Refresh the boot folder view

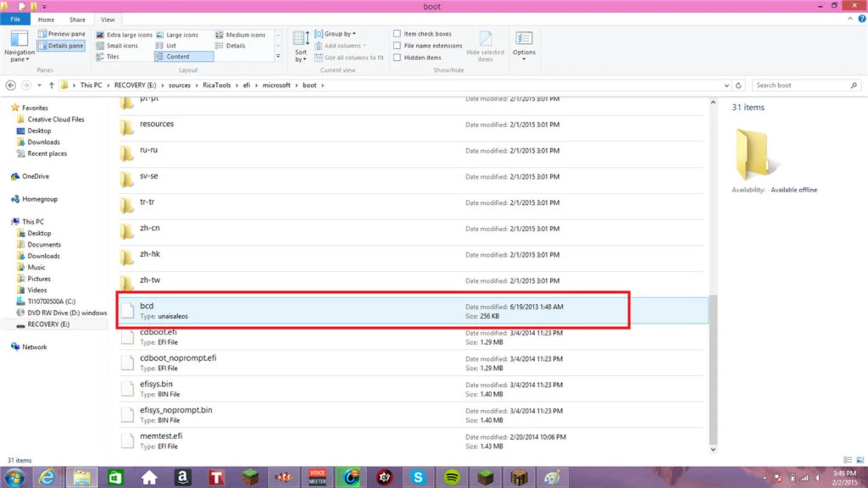click(x=739, y=86)
